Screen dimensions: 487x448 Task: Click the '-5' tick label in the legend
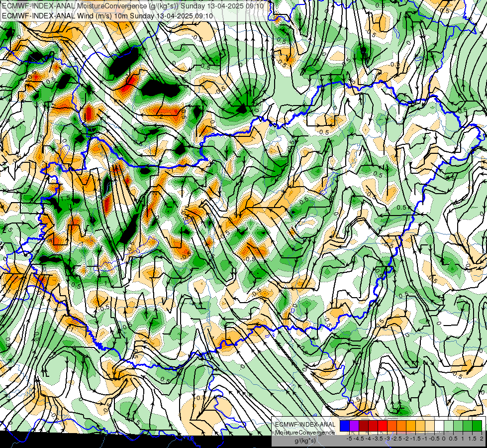point(349,439)
